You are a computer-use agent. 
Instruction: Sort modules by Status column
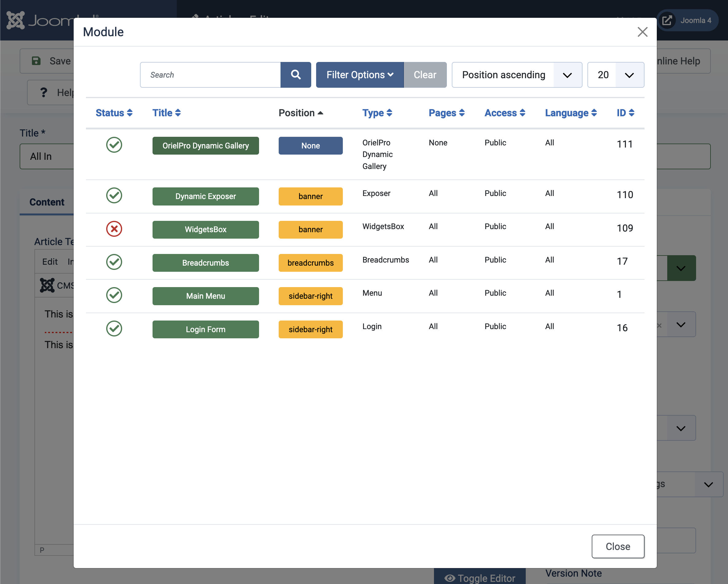[114, 113]
